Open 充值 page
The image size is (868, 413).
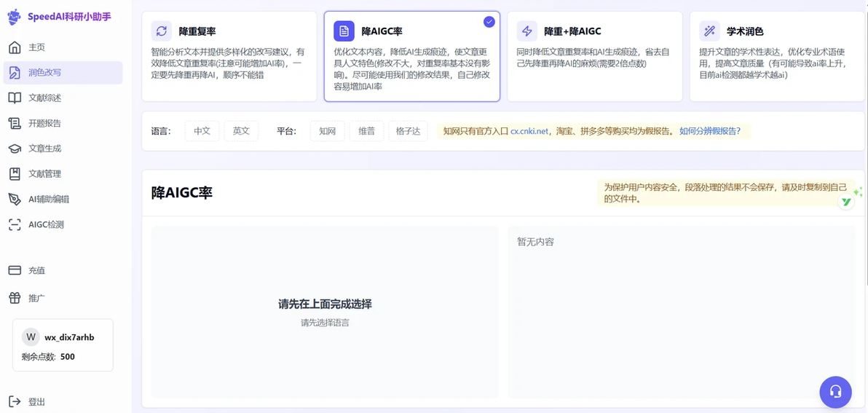63,271
